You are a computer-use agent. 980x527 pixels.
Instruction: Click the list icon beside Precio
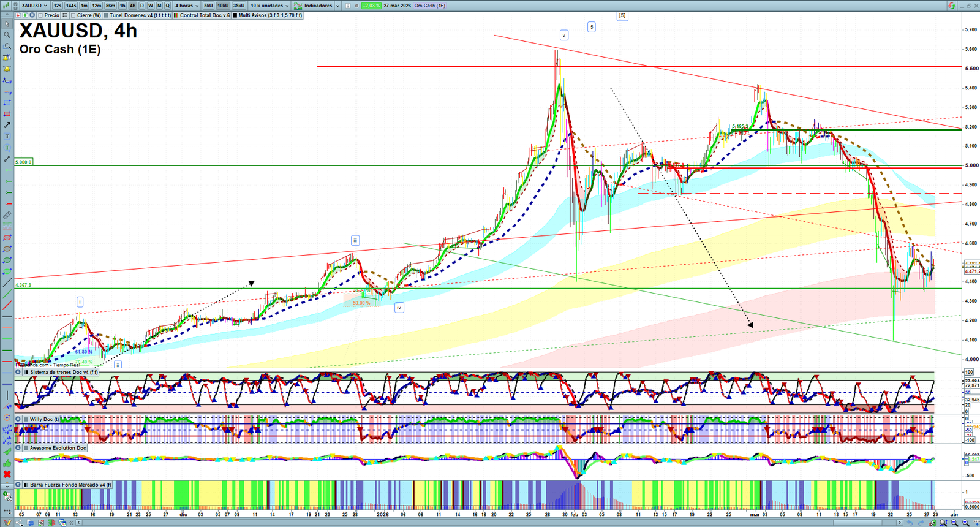(64, 15)
